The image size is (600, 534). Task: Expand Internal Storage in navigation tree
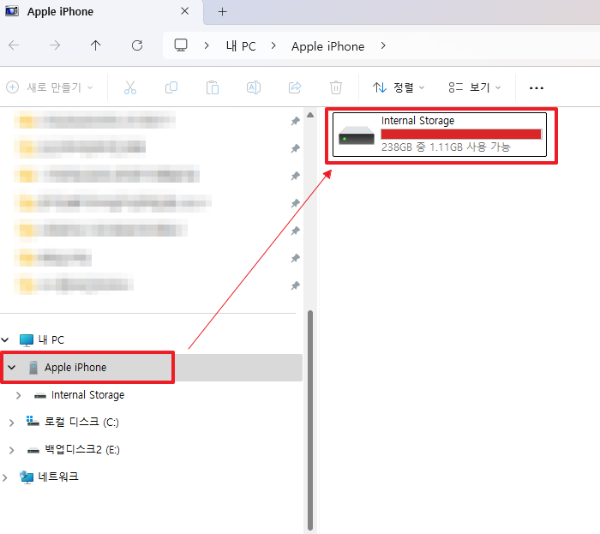pyautogui.click(x=18, y=395)
